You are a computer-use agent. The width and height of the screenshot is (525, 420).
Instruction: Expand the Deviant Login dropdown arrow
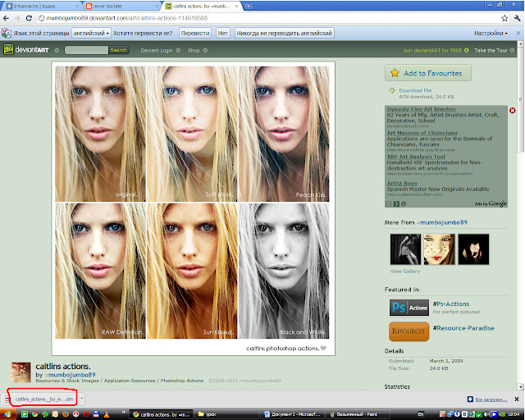178,50
